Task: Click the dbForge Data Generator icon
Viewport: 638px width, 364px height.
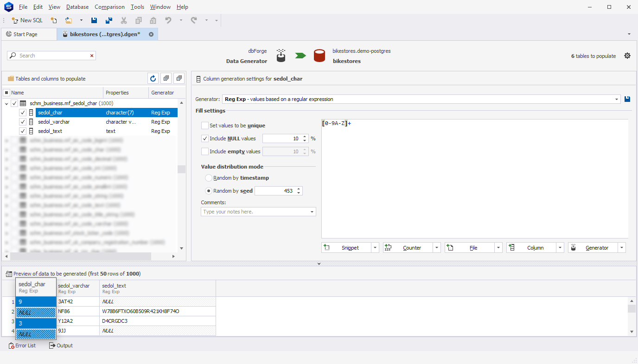Action: pos(281,56)
